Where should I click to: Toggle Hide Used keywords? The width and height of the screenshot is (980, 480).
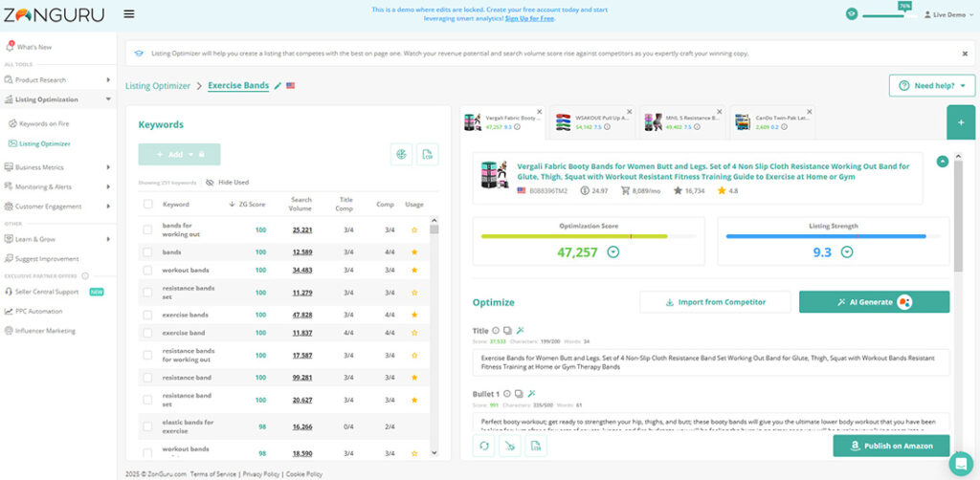[x=228, y=183]
